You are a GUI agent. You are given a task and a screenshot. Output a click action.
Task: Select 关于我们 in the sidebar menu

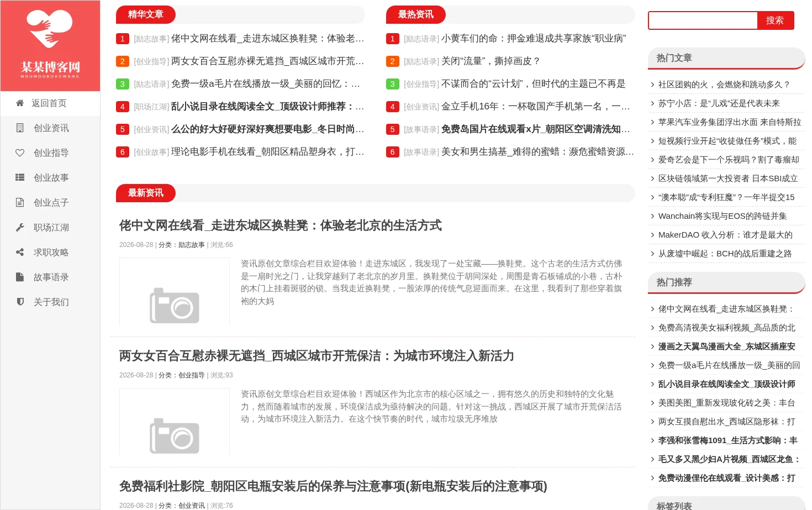pyautogui.click(x=50, y=302)
